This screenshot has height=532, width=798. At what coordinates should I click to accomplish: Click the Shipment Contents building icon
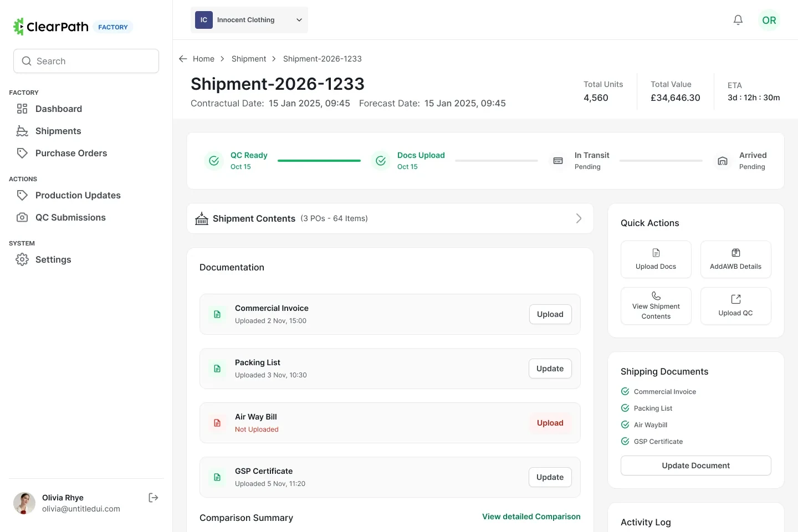click(x=202, y=218)
